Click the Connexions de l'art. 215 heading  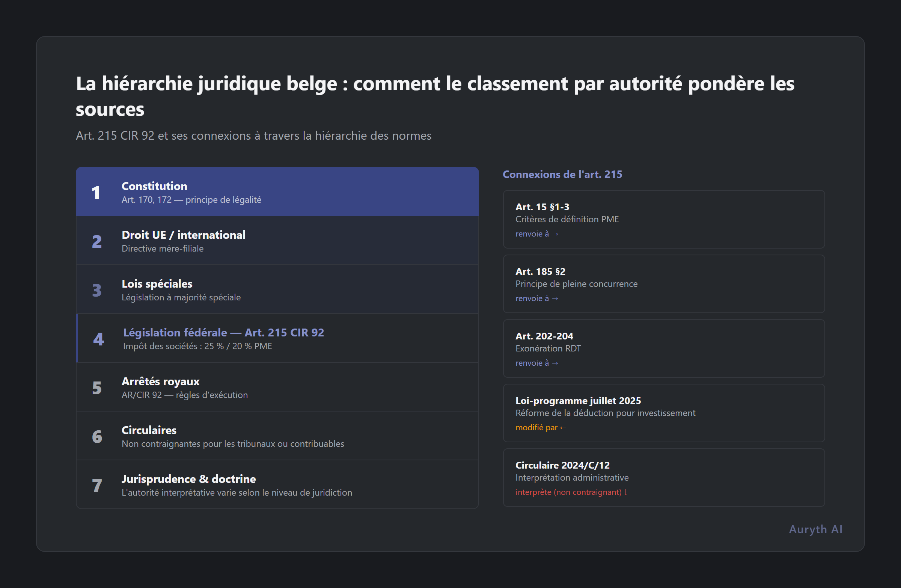562,174
